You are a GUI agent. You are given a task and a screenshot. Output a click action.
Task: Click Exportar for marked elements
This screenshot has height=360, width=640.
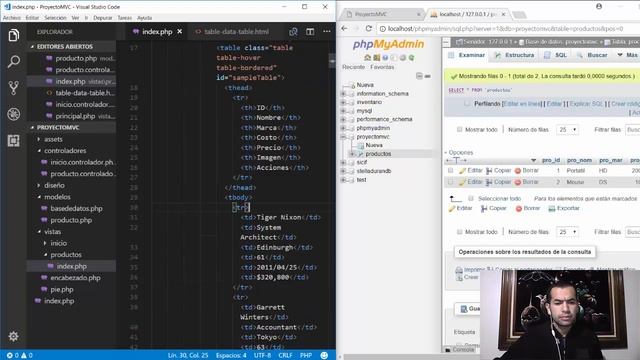564,208
